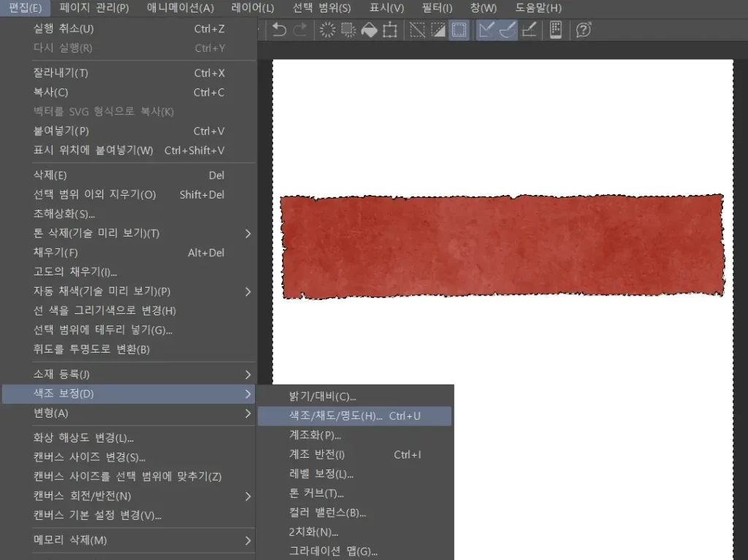Click the scale/rotate transform icon
Screen dimensions: 748x560
point(390,30)
